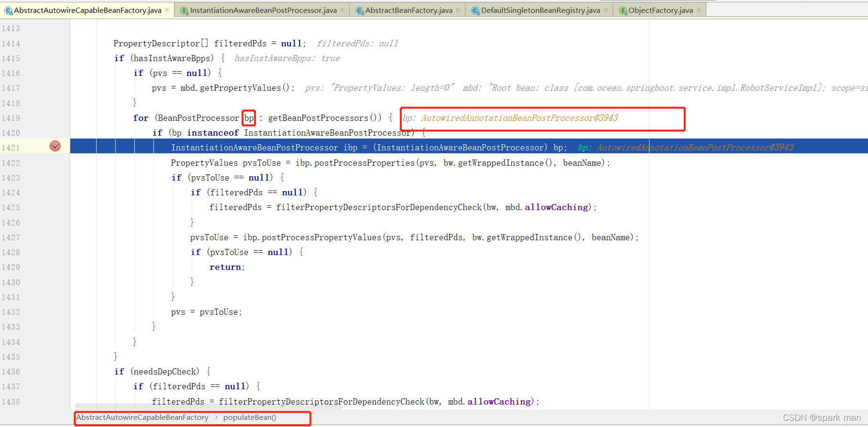Click line number 1436 in gutter
This screenshot has width=868, height=427.
[x=11, y=372]
